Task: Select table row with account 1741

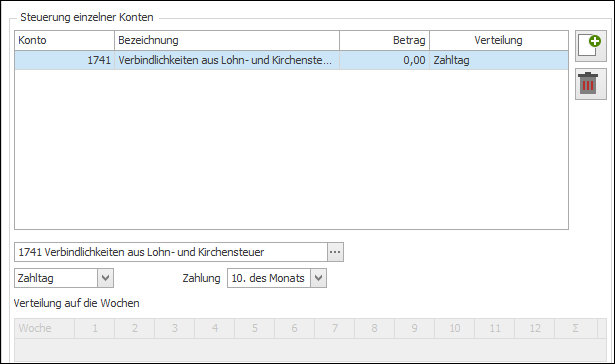Action: point(291,60)
